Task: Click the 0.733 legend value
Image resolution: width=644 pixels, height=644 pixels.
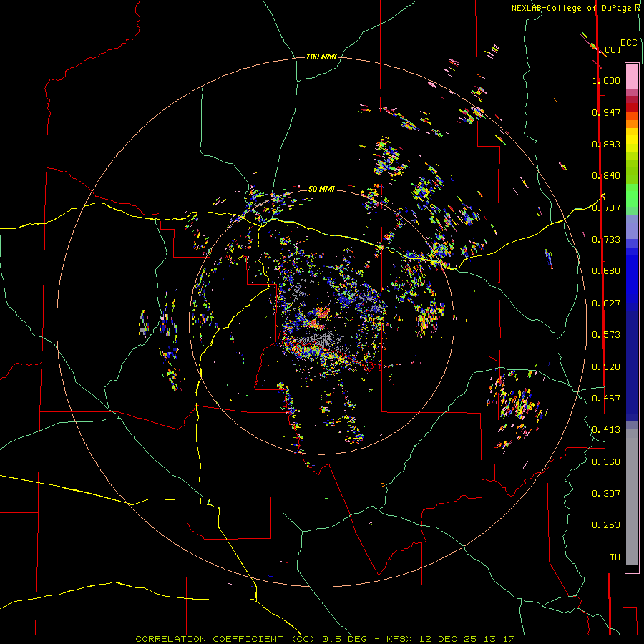Action: [x=606, y=240]
